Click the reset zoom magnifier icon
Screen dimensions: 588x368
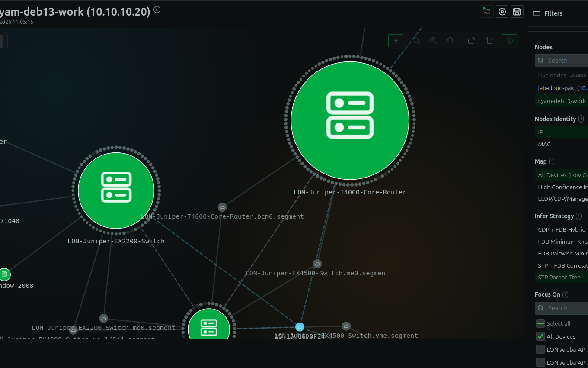pos(416,41)
